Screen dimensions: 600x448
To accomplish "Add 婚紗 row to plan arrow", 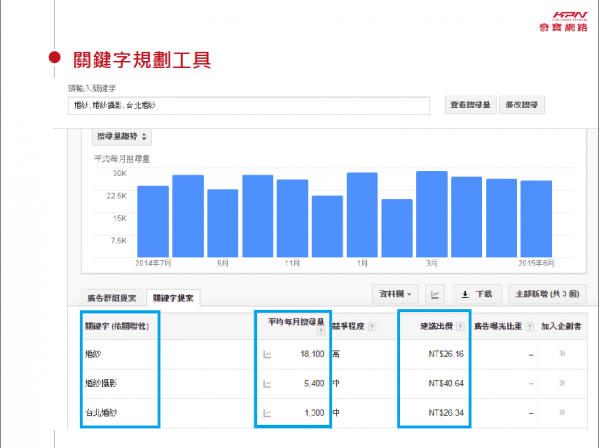I will point(562,354).
